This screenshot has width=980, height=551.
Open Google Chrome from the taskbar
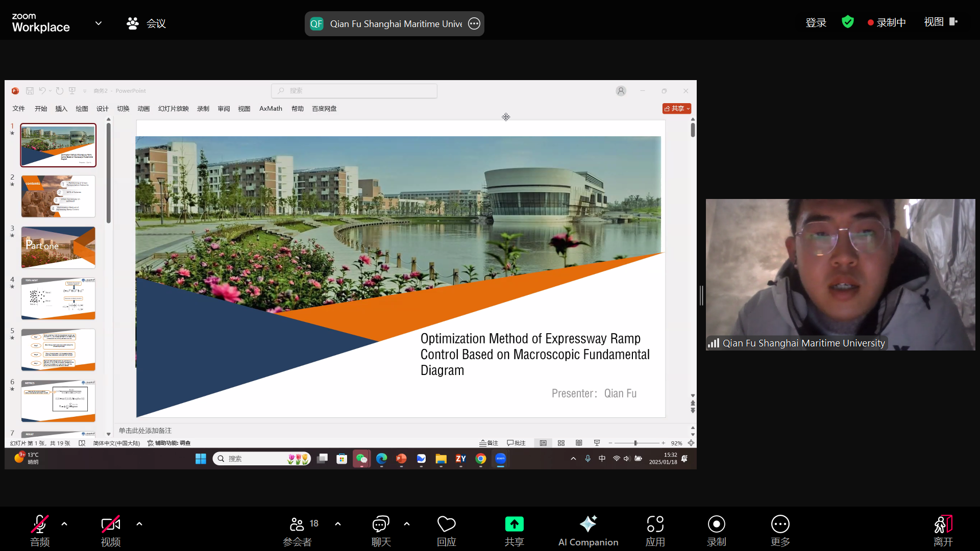point(480,459)
